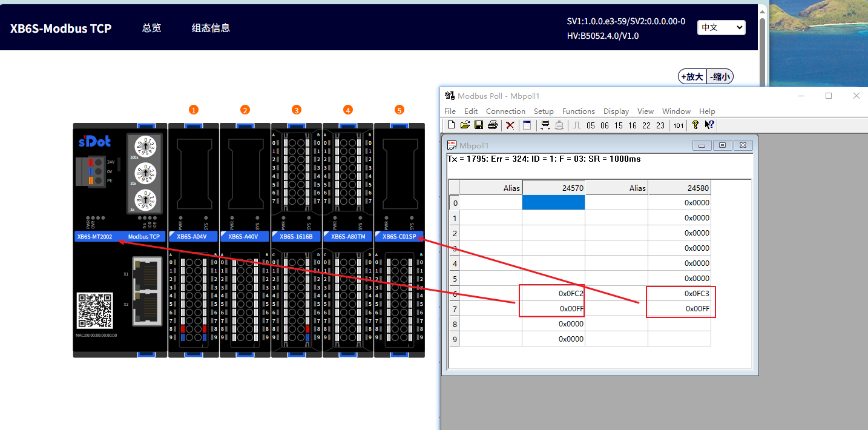
Task: Click the +放大 zoom in button
Action: [692, 76]
